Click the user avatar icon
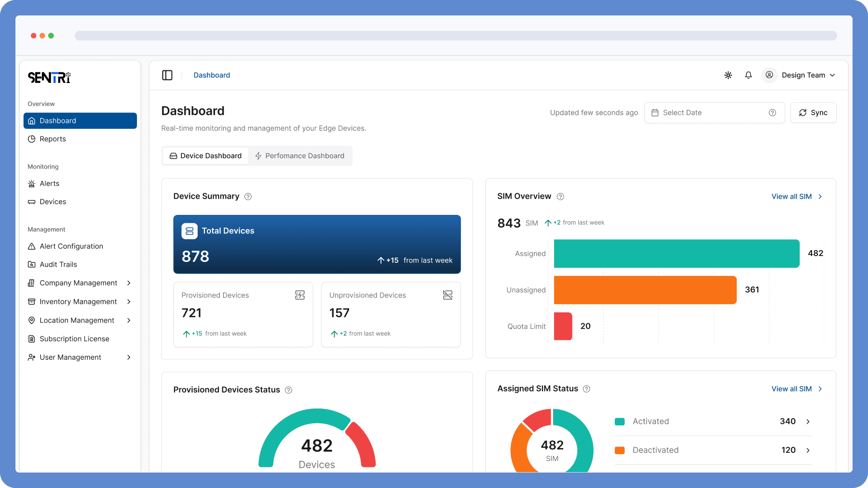This screenshot has height=488, width=868. click(770, 75)
